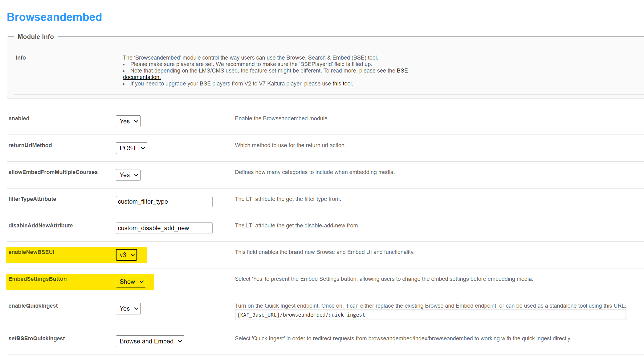Click the disableAddNewAttribute input field
Viewport: 644px width, 357px height.
(164, 228)
